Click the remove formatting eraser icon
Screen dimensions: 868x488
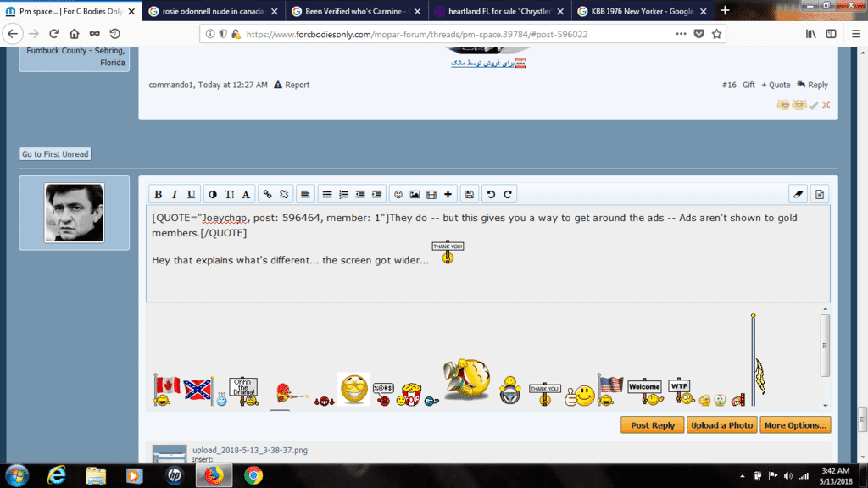pyautogui.click(x=797, y=194)
